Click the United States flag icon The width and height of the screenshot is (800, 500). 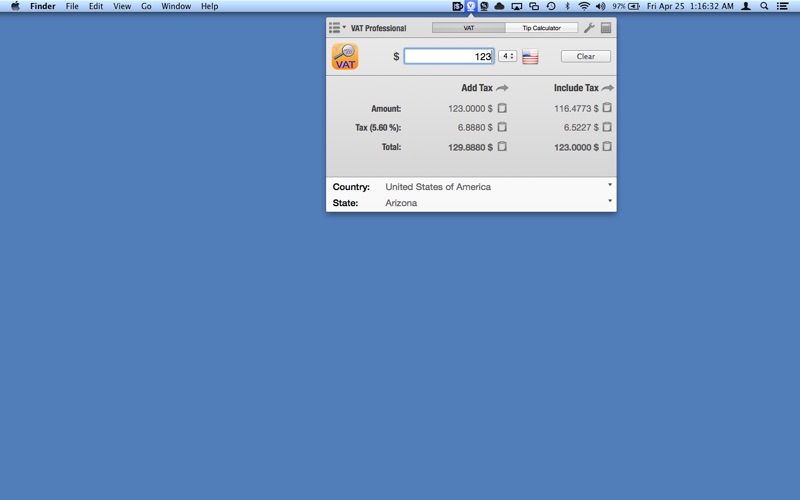(530, 57)
